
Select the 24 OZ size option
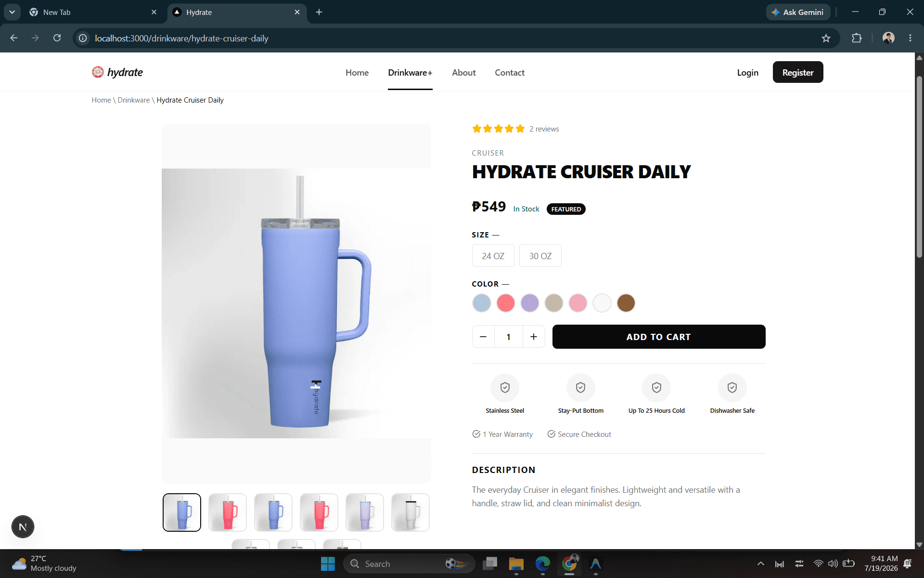click(493, 256)
